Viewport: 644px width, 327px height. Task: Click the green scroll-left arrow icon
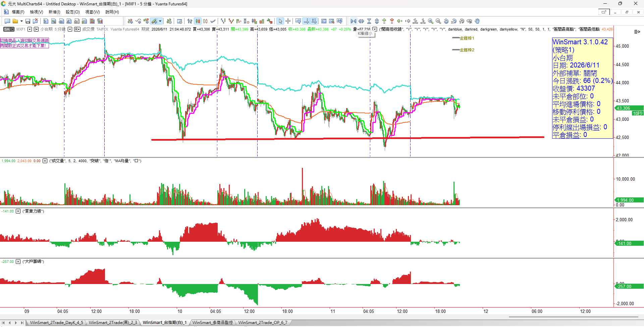tap(399, 21)
